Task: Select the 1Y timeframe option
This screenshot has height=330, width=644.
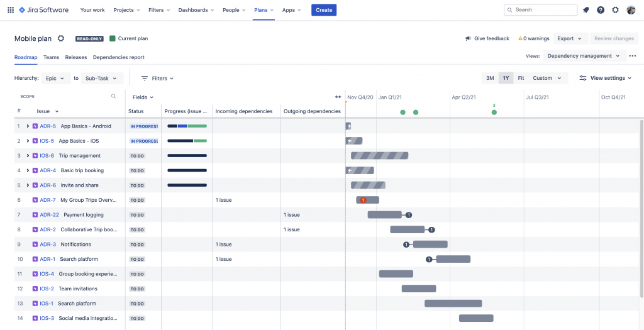Action: 506,78
